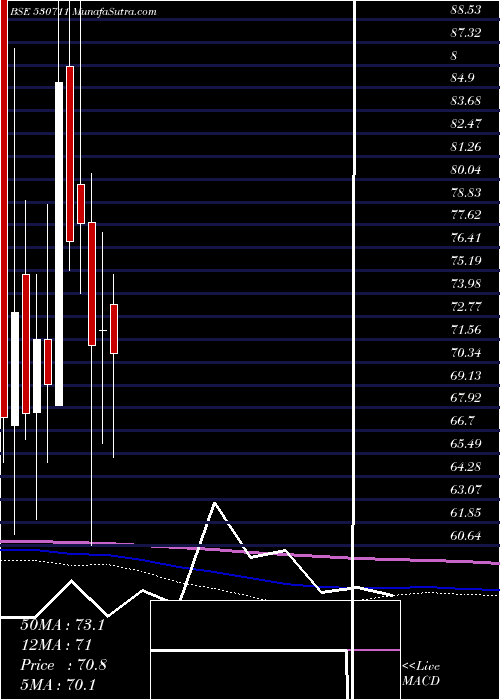Viewport: 500px width, 700px height.
Task: Click the 88.53 price axis label
Action: [x=466, y=10]
